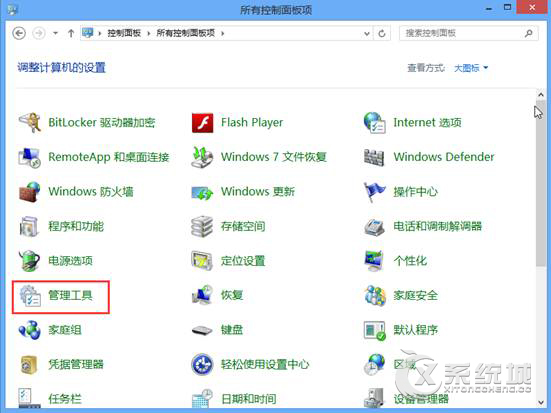Open 键盘 keyboard icon
Image resolution: width=551 pixels, height=413 pixels.
tap(202, 330)
